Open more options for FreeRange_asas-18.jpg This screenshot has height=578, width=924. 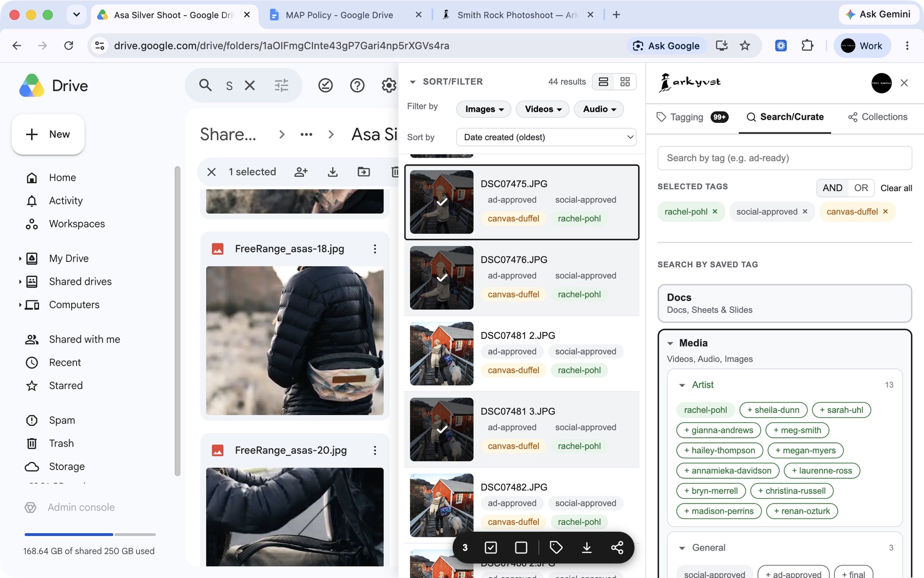[x=375, y=249]
